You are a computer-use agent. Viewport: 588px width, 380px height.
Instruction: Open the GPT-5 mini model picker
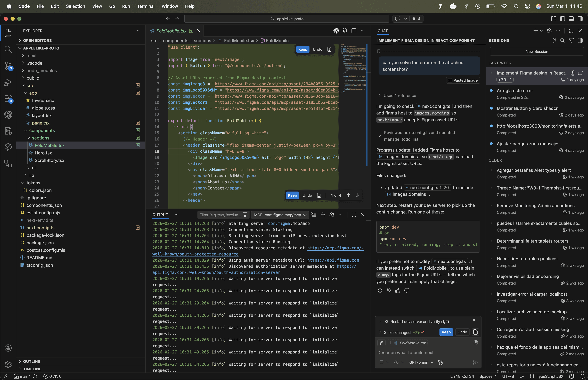pyautogui.click(x=421, y=362)
